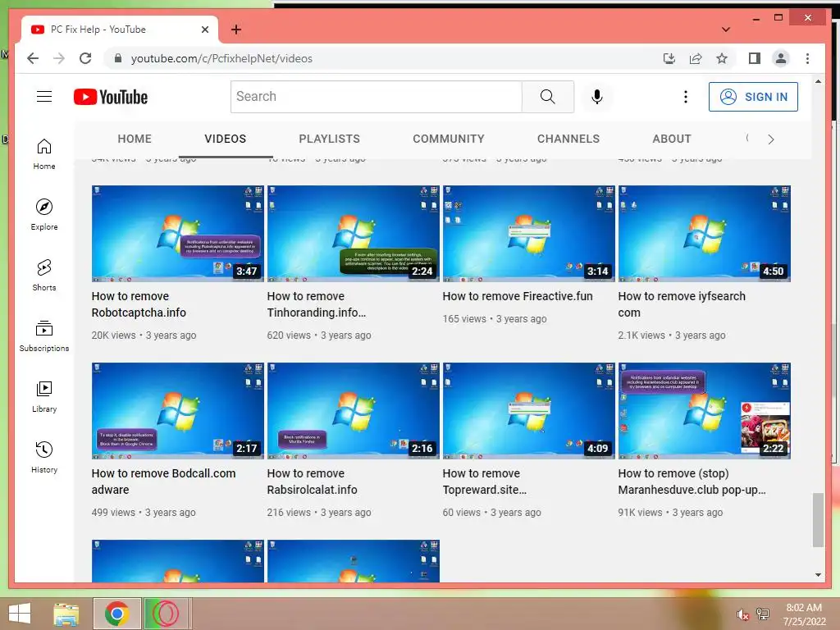Open Subscriptions in sidebar
The height and width of the screenshot is (630, 840).
tap(44, 336)
